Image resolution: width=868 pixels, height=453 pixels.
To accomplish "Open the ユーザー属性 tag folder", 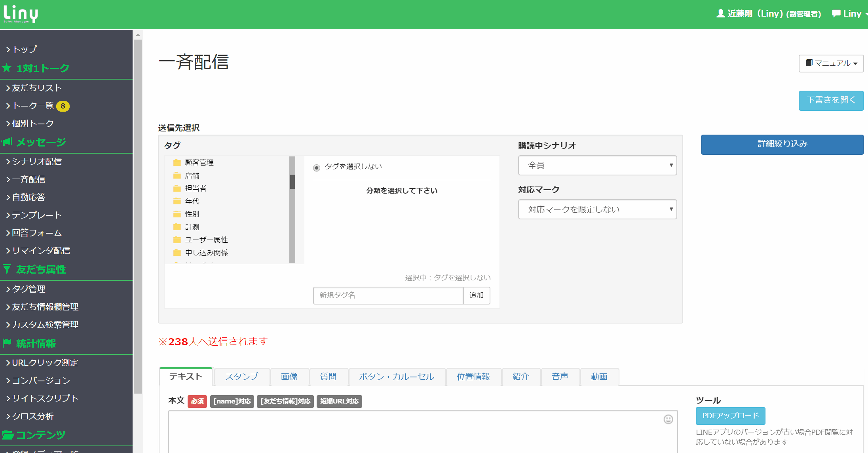I will (x=206, y=240).
